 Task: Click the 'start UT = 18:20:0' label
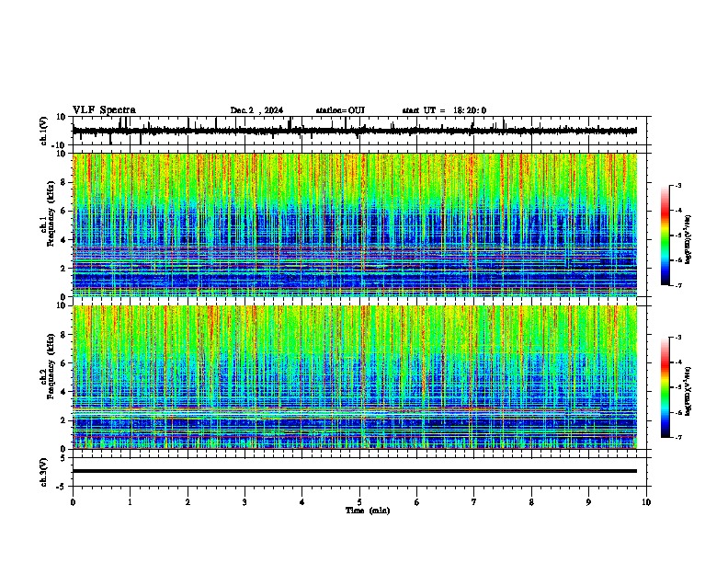(444, 110)
